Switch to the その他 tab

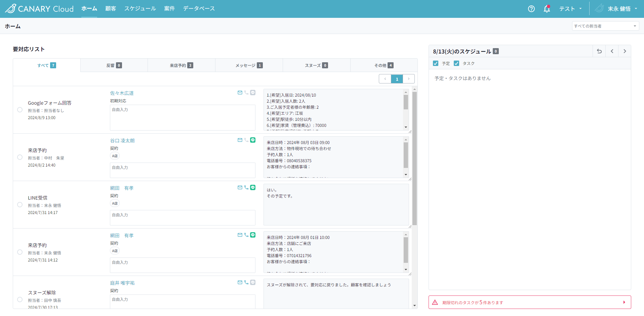384,65
